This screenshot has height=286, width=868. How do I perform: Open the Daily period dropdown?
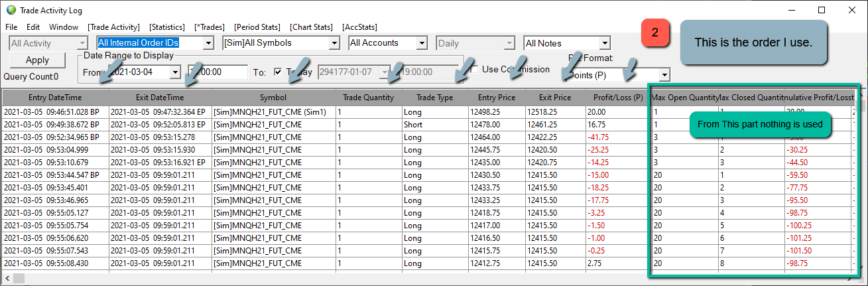pos(475,43)
